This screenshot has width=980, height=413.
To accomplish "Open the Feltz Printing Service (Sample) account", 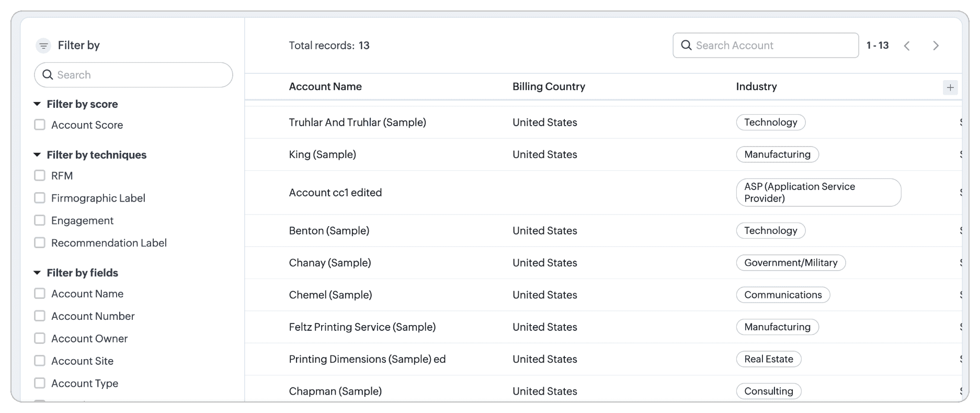I will click(x=362, y=327).
